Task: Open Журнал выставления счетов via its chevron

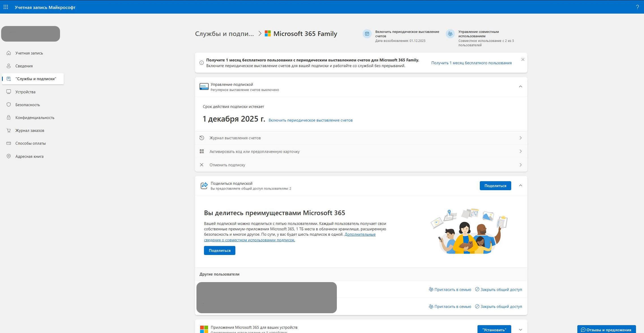Action: click(520, 138)
